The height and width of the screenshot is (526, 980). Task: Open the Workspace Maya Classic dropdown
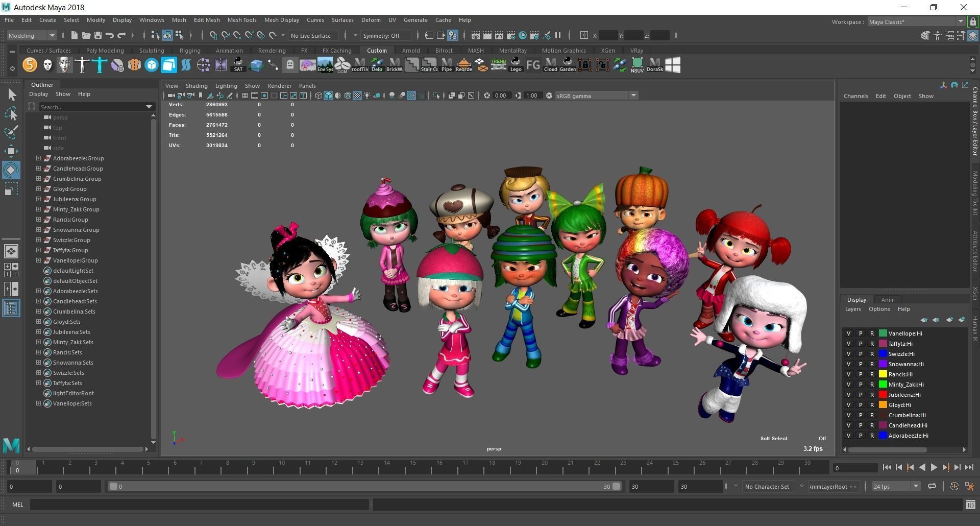coord(916,22)
